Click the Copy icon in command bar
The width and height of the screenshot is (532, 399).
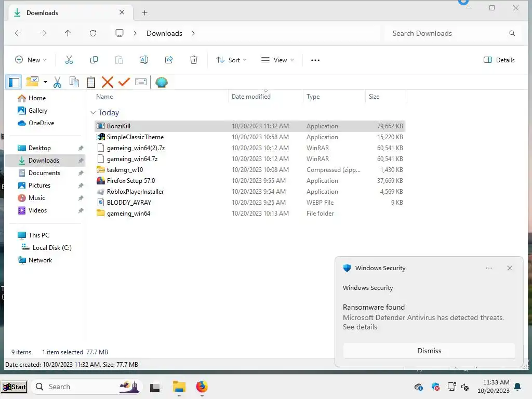94,60
